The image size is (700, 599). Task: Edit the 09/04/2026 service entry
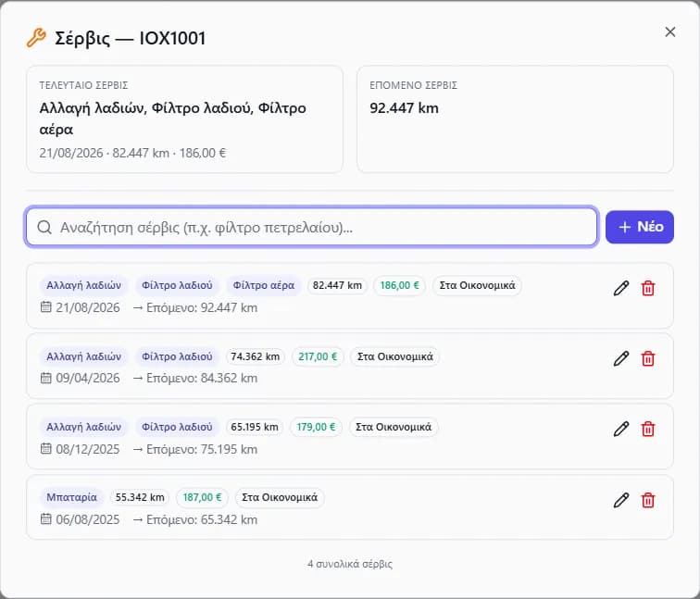[x=621, y=358]
